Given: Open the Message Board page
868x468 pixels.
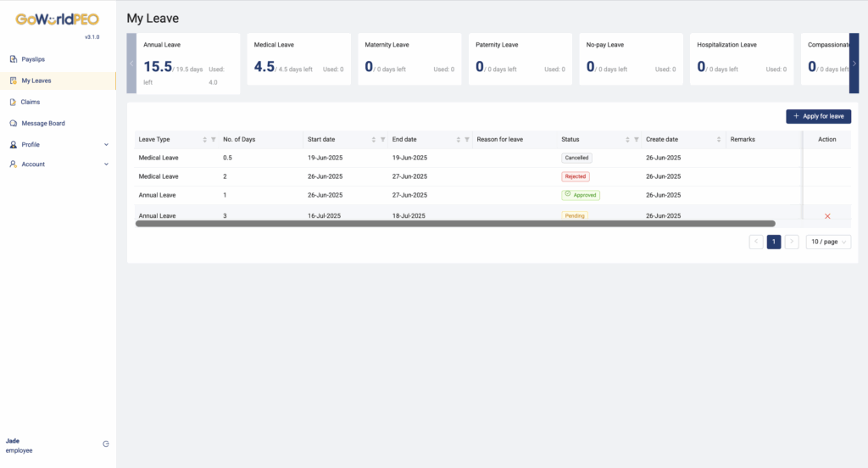Looking at the screenshot, I should [42, 123].
